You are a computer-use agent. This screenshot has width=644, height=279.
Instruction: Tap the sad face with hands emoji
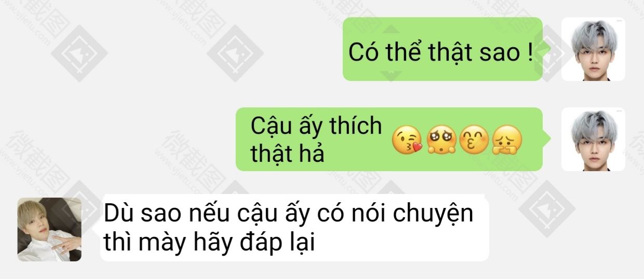coord(507,139)
